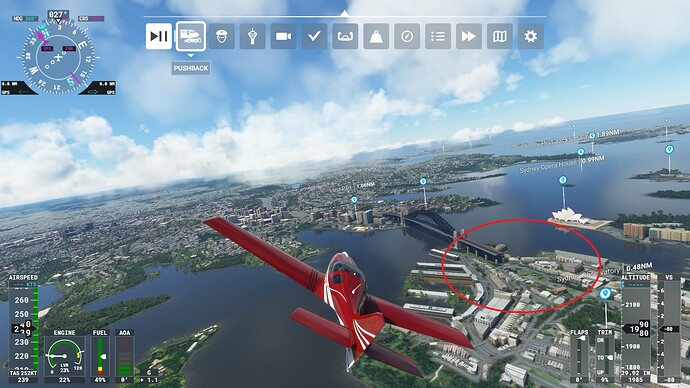Click the POI marker labeled 1.89NM
Viewport: 690px width, 388px height.
[592, 136]
